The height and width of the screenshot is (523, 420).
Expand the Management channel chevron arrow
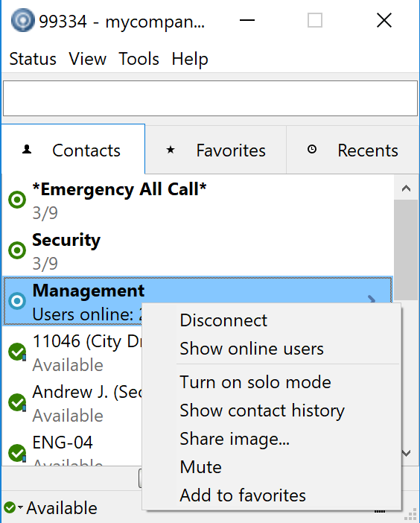pos(372,299)
